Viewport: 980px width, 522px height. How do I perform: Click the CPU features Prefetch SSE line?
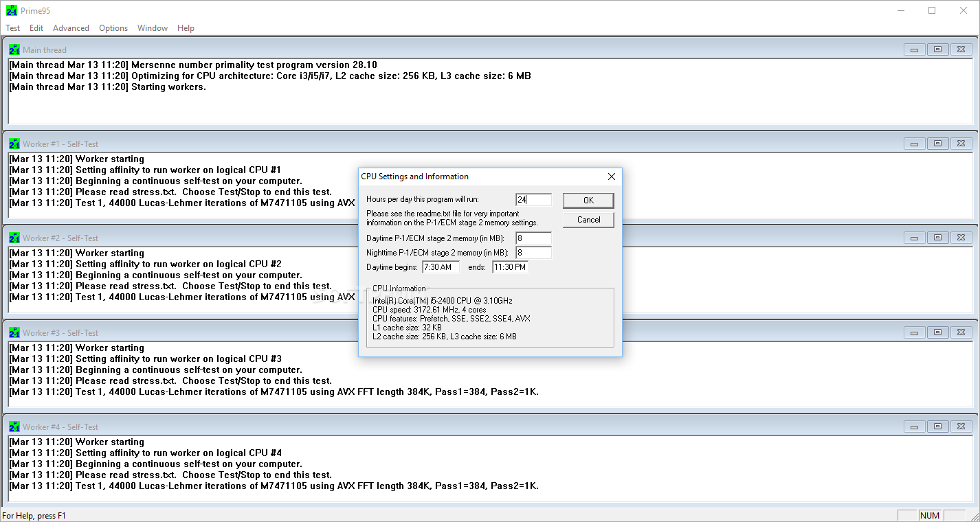[451, 319]
